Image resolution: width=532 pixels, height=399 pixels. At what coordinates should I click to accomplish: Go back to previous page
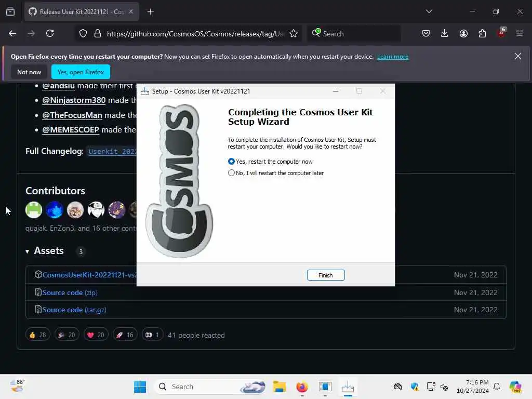coord(12,33)
